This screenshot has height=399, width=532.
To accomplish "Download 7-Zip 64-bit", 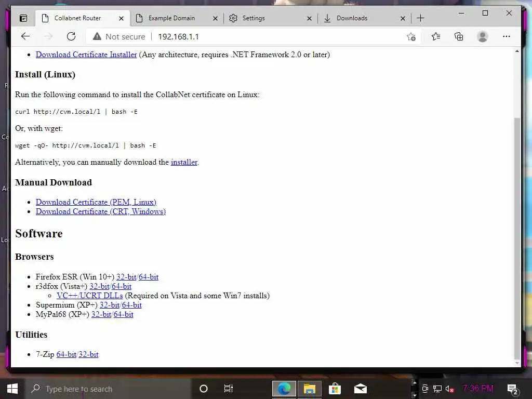I will click(66, 354).
